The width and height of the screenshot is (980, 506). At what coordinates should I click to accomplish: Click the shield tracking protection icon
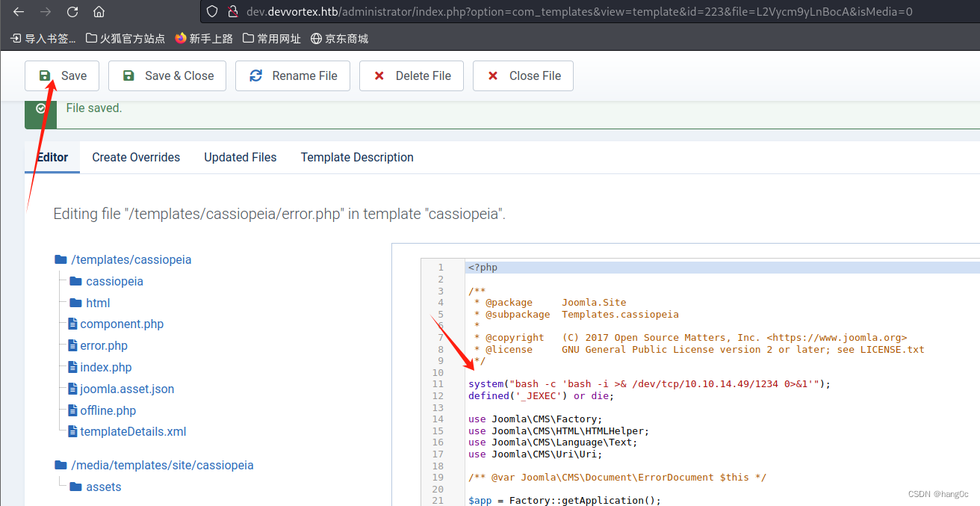coord(212,12)
